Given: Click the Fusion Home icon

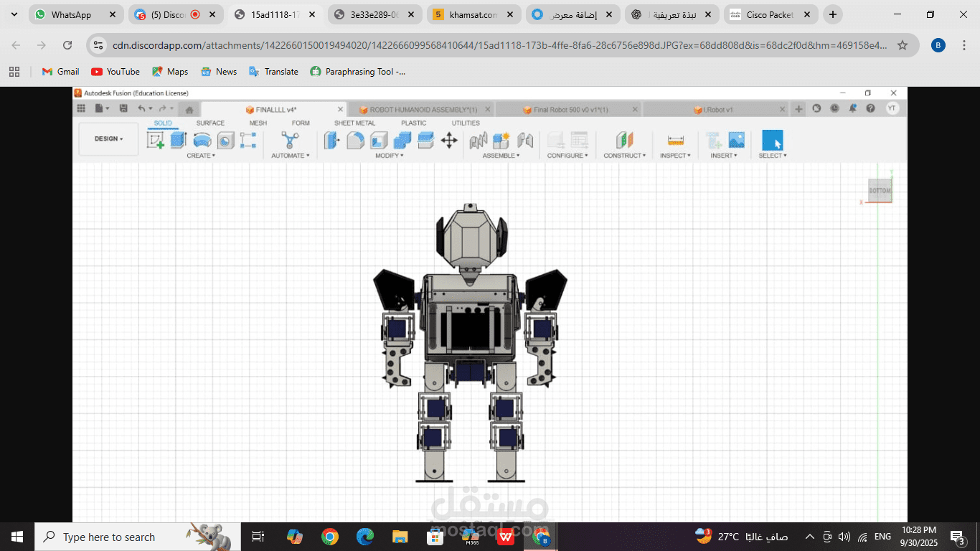Looking at the screenshot, I should point(189,110).
